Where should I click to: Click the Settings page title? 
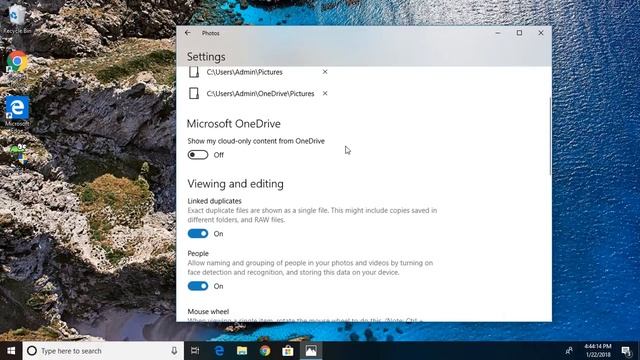206,57
